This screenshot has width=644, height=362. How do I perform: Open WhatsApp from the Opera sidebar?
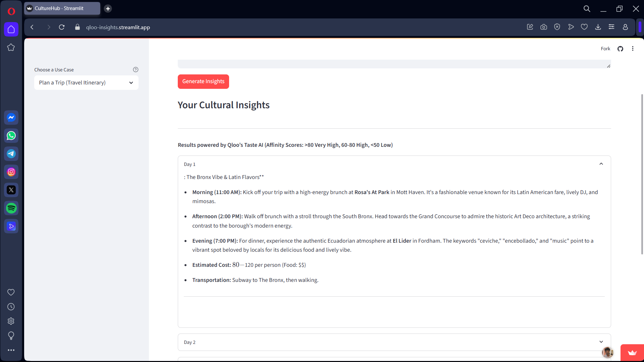click(11, 136)
